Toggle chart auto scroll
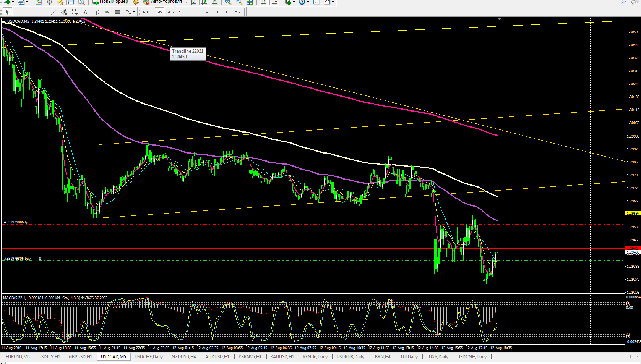The image size is (641, 364). click(264, 2)
